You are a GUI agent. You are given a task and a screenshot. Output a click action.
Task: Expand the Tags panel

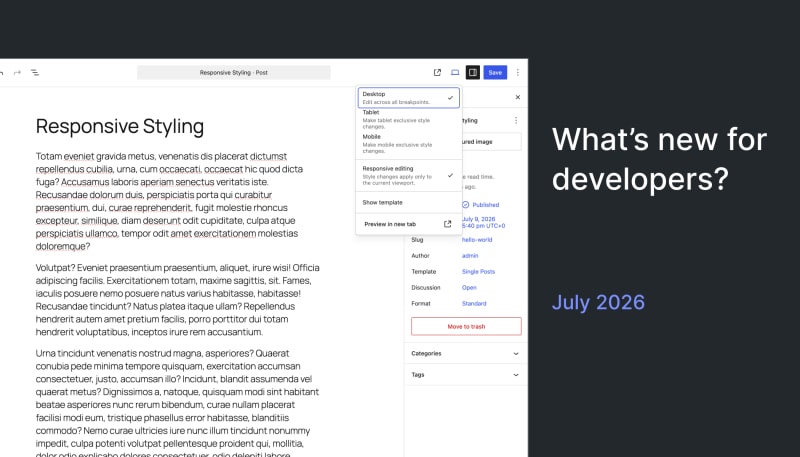click(x=466, y=375)
